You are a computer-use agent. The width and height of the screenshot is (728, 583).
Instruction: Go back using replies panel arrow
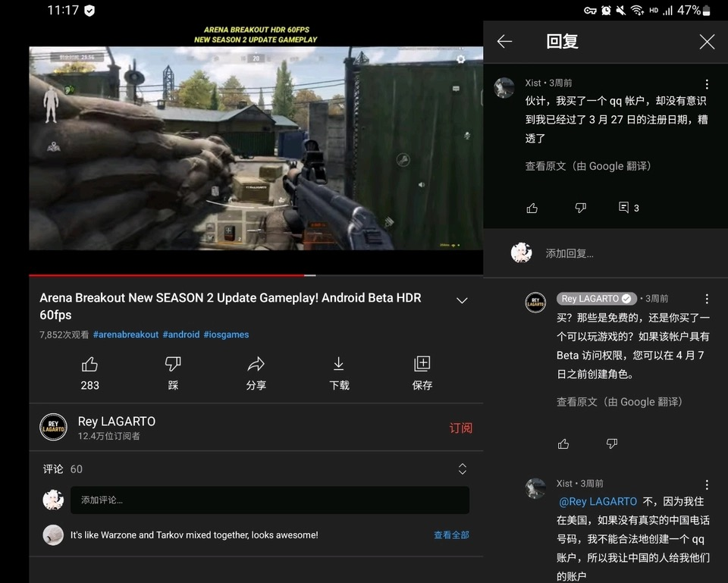click(505, 42)
